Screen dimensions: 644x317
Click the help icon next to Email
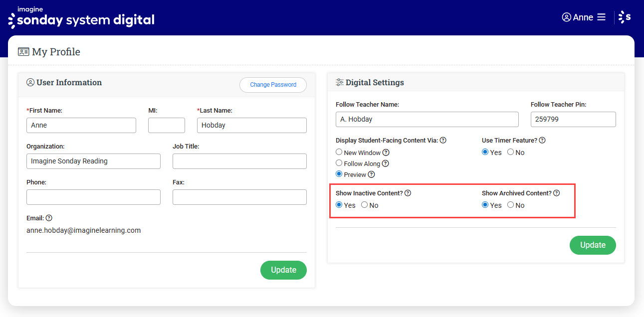pos(49,218)
